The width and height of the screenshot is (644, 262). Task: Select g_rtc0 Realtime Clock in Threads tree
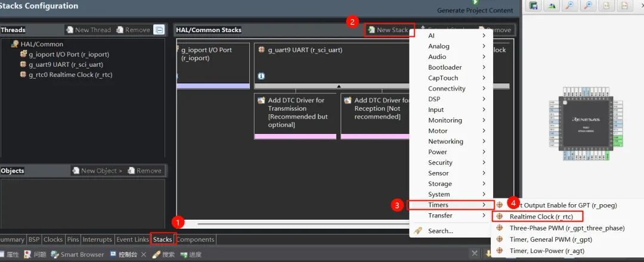[x=70, y=75]
